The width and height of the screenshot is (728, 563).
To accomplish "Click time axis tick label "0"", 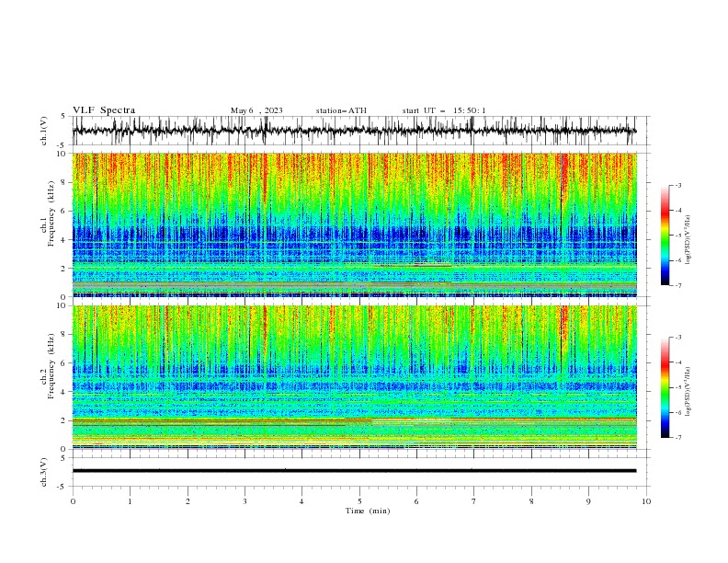I will pos(73,501).
